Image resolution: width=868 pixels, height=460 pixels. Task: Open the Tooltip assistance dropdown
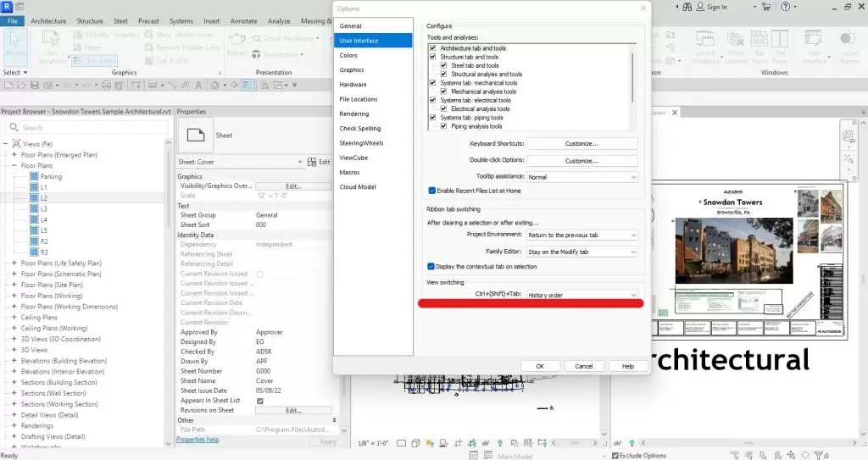pyautogui.click(x=581, y=177)
